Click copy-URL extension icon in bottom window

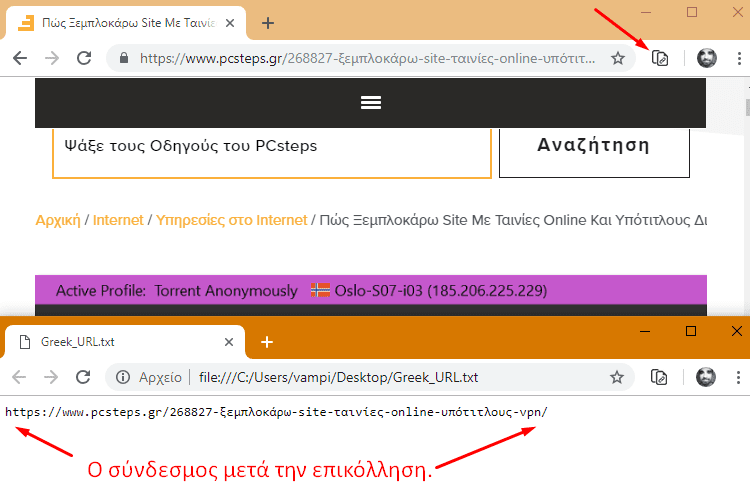659,378
